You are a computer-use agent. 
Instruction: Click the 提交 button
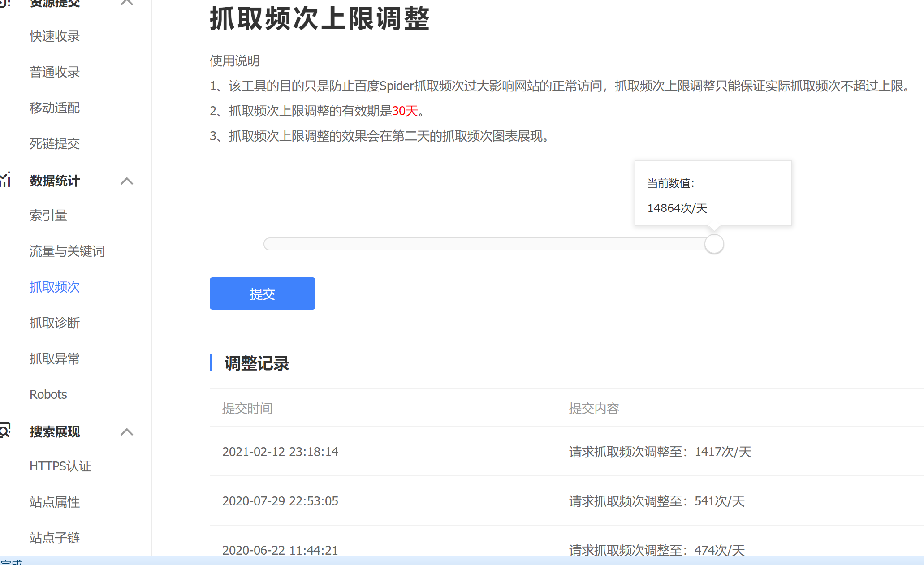point(262,293)
